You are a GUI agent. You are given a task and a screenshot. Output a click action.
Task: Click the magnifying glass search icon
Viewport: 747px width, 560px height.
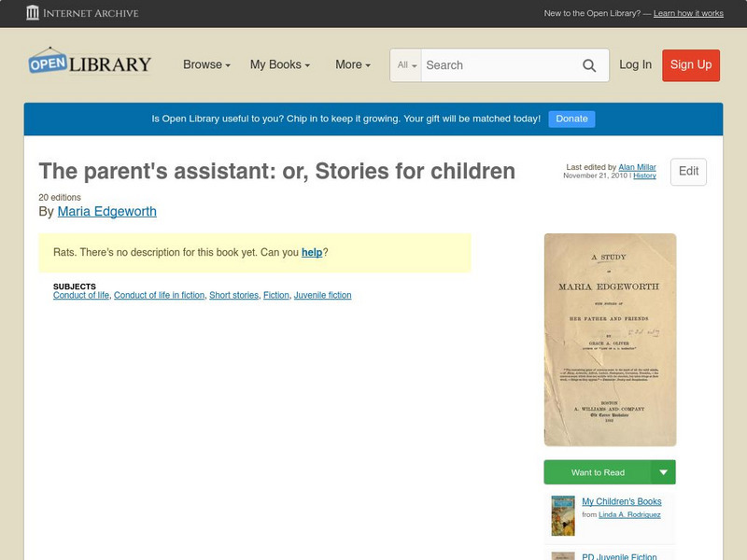pos(588,65)
